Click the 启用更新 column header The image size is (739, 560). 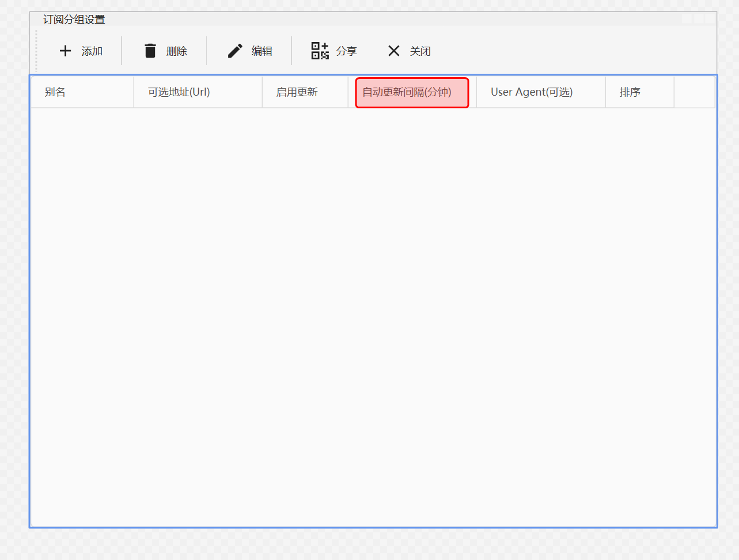pyautogui.click(x=297, y=92)
